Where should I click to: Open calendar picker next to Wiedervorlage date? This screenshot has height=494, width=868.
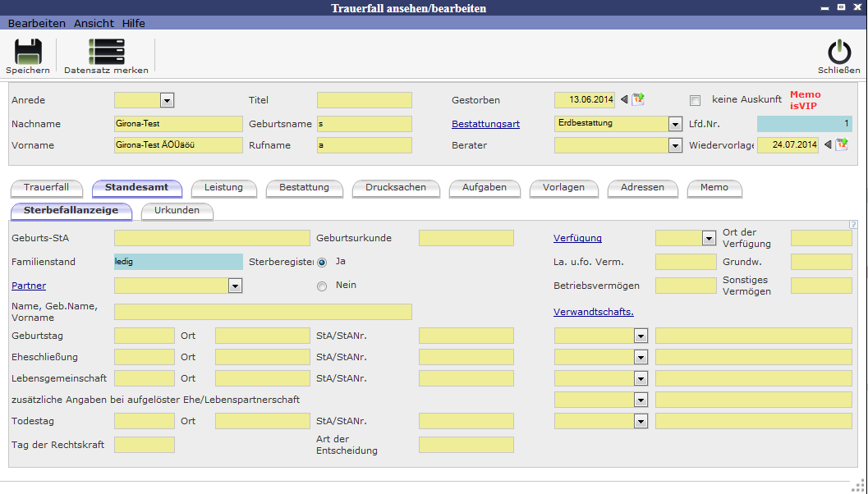point(842,145)
